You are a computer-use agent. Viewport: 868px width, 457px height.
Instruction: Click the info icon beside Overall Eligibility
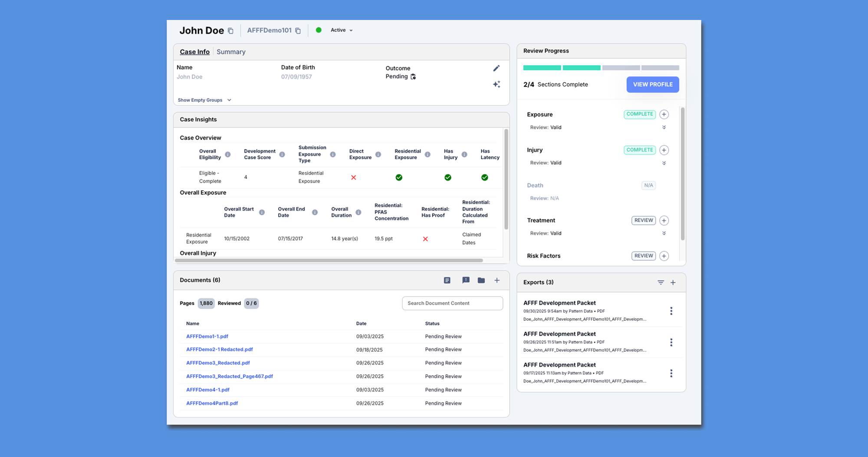point(228,155)
